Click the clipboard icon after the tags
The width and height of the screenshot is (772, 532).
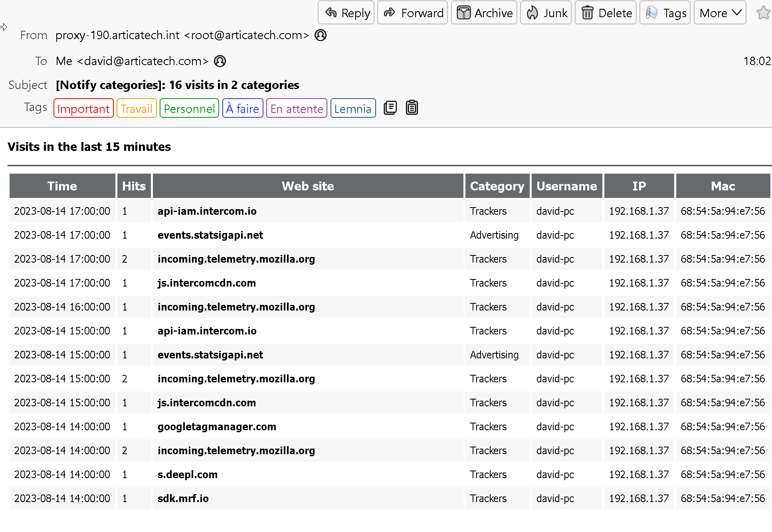[412, 108]
